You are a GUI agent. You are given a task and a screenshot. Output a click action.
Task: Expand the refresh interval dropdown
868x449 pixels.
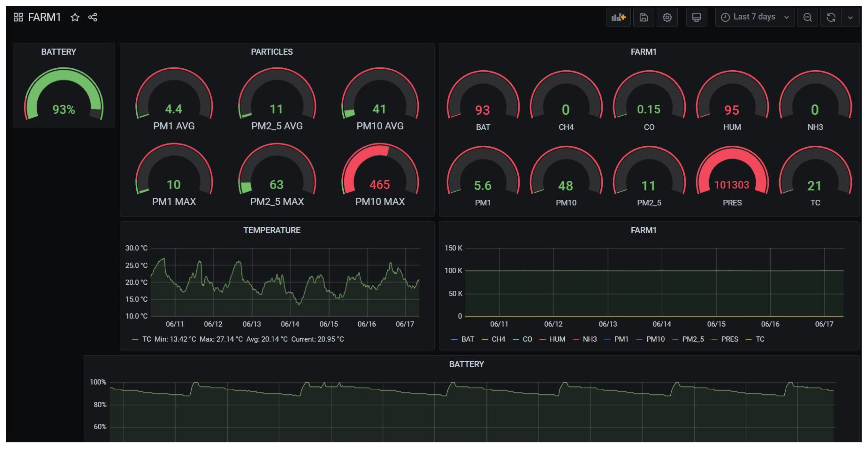pyautogui.click(x=850, y=17)
